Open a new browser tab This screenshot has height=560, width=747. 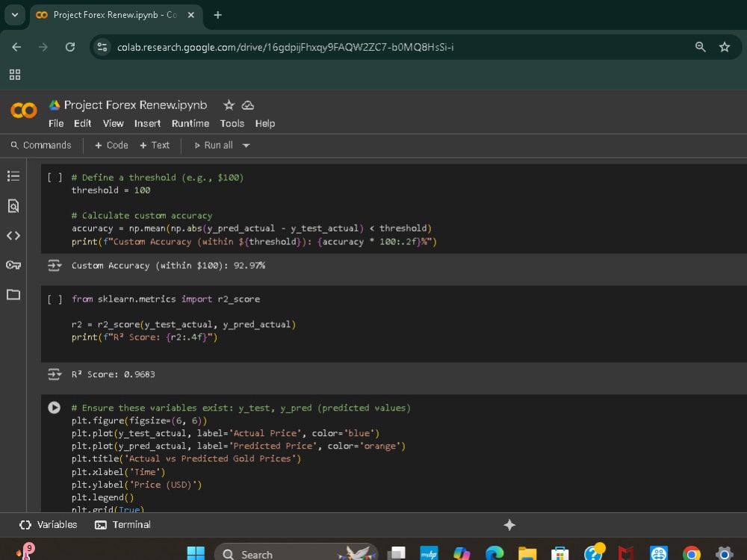[x=217, y=15]
